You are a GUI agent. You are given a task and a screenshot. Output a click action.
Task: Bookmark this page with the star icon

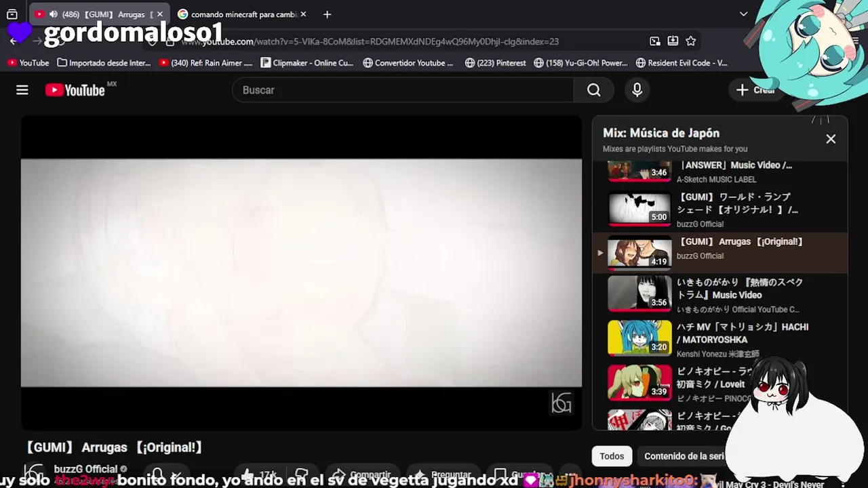[690, 41]
